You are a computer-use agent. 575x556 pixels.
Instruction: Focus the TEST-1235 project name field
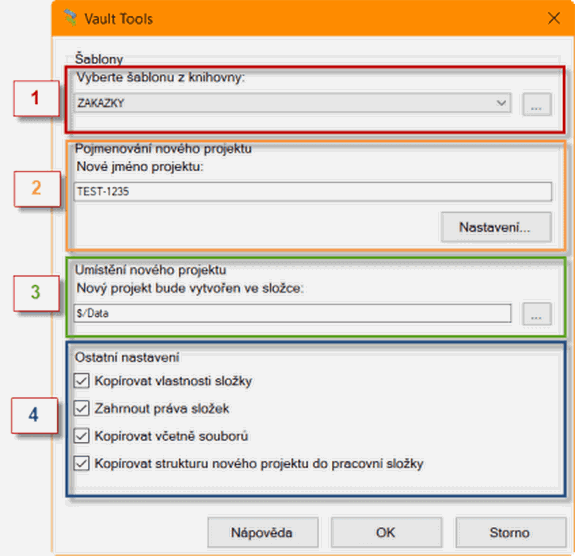(x=312, y=191)
